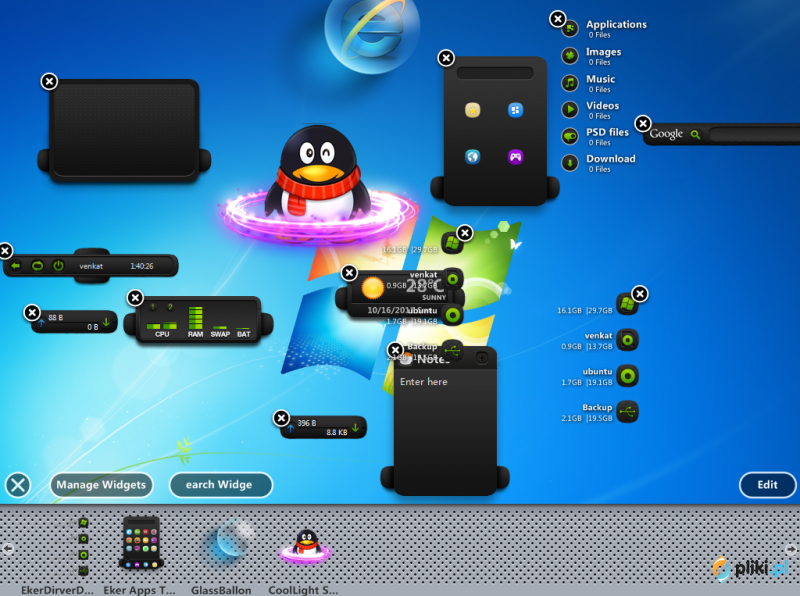Remove the folder list widget

(x=557, y=19)
